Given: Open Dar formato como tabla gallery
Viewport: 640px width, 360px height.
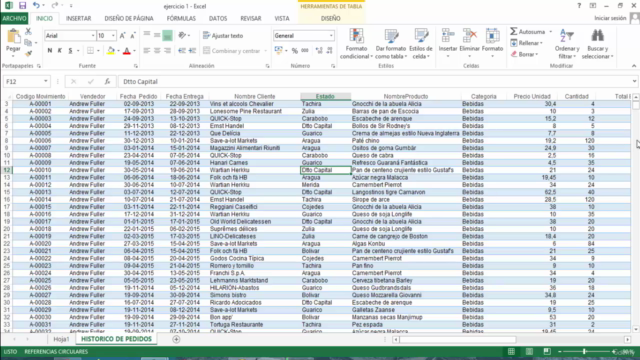Looking at the screenshot, I should (391, 44).
